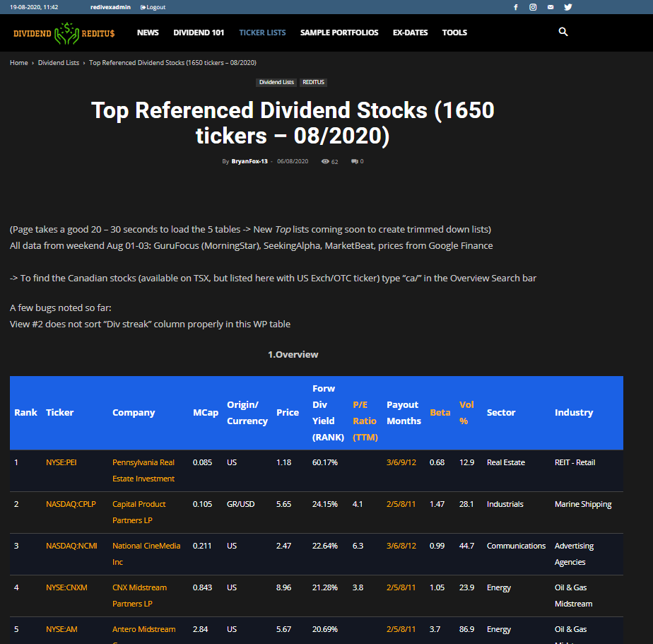
Task: Open National CineMedia Inc link
Action: click(x=146, y=554)
